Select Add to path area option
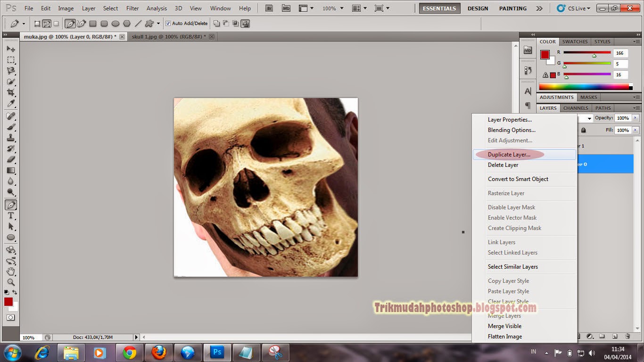 pyautogui.click(x=216, y=23)
